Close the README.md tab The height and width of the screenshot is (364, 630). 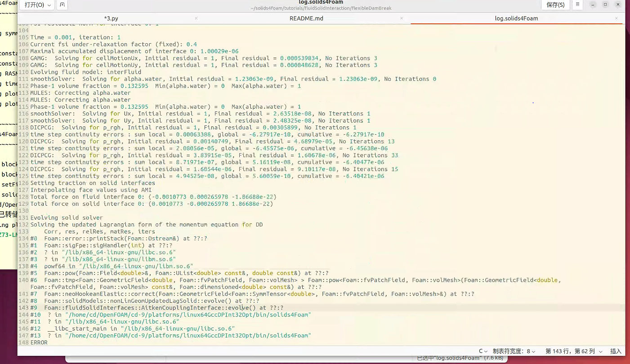tap(402, 18)
